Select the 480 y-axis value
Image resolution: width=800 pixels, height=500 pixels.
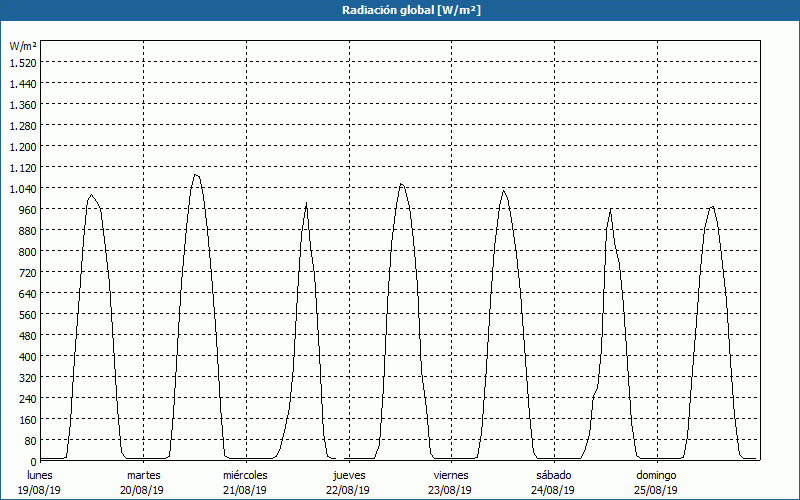coord(28,336)
